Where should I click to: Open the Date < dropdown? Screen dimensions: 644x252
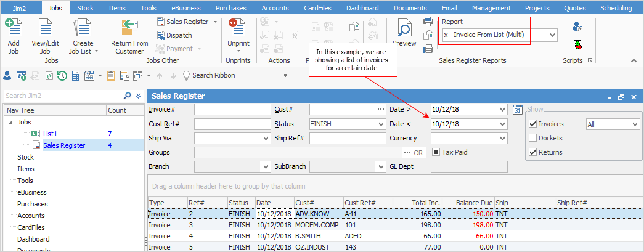503,124
